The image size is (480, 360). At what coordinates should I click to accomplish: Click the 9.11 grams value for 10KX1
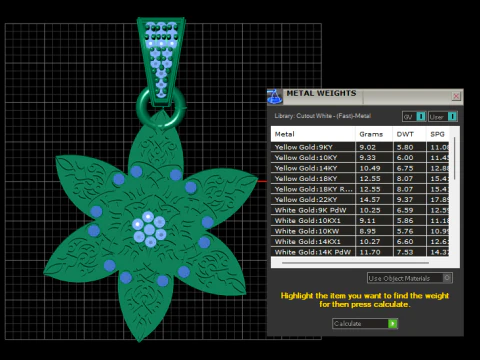pyautogui.click(x=367, y=220)
